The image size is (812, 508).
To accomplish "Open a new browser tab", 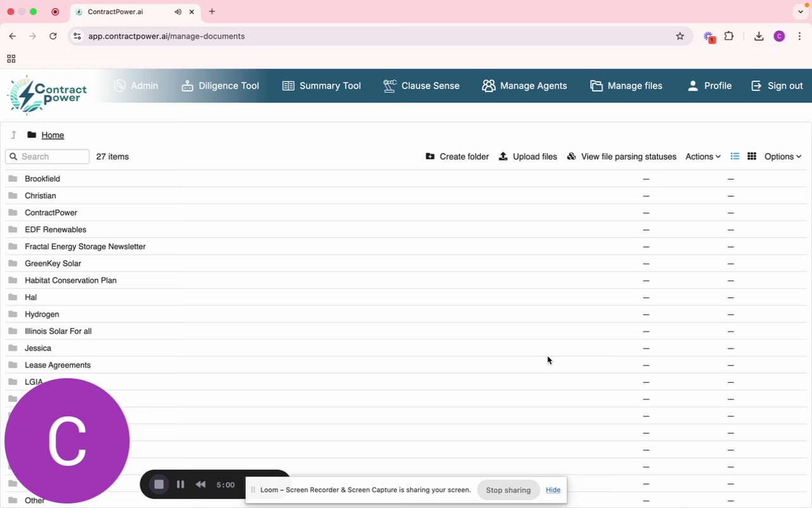I will [x=212, y=11].
